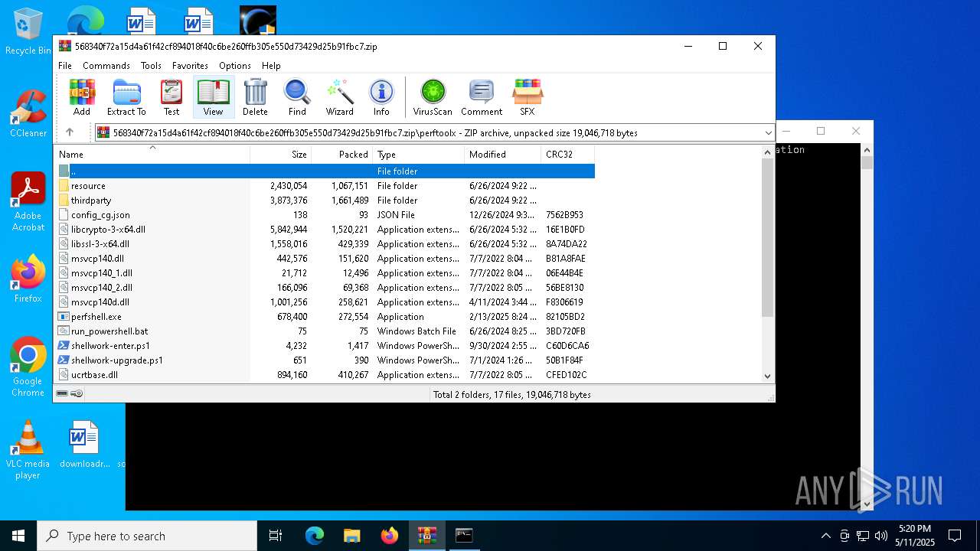The image size is (980, 551).
Task: Open the Comment tool
Action: 482,97
